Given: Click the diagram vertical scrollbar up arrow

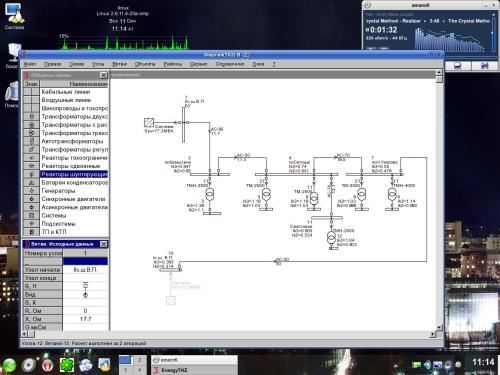Looking at the screenshot, I should pos(439,72).
